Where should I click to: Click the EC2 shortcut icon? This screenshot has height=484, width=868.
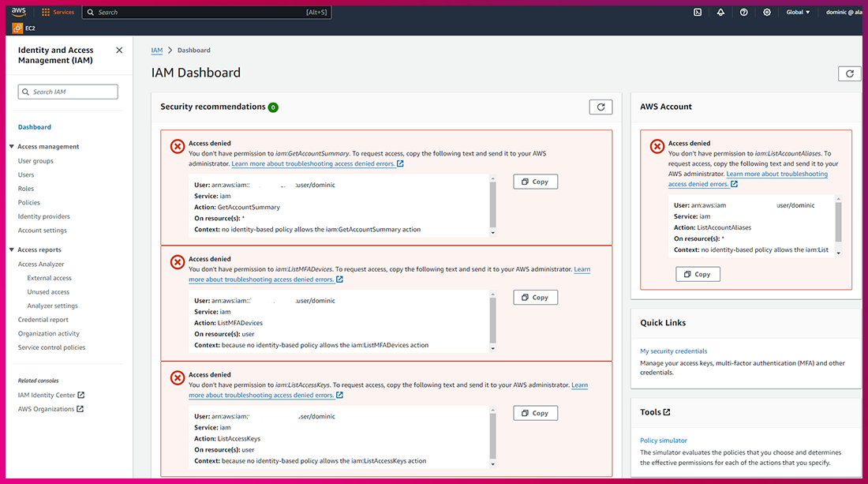click(x=18, y=28)
